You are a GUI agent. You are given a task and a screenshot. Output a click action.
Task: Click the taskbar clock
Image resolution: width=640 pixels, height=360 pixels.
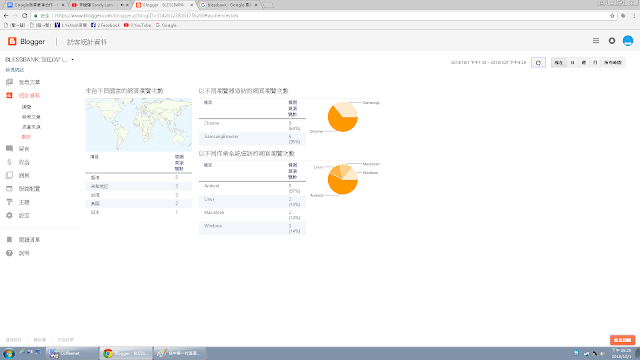click(x=622, y=353)
